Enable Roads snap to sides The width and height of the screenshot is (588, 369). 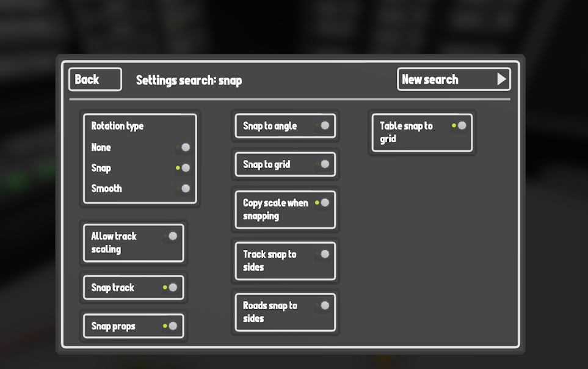[324, 305]
